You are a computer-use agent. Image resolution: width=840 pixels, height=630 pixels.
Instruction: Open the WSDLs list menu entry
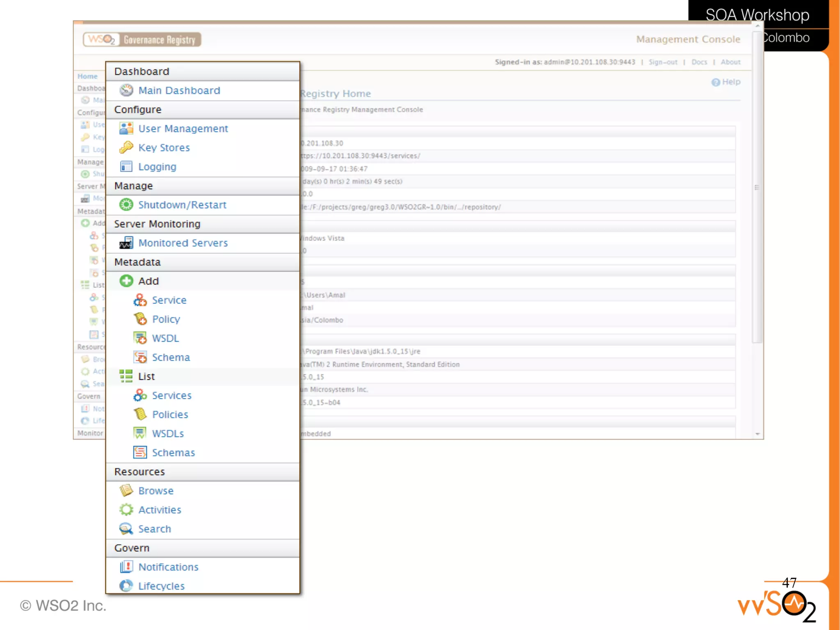pos(168,433)
